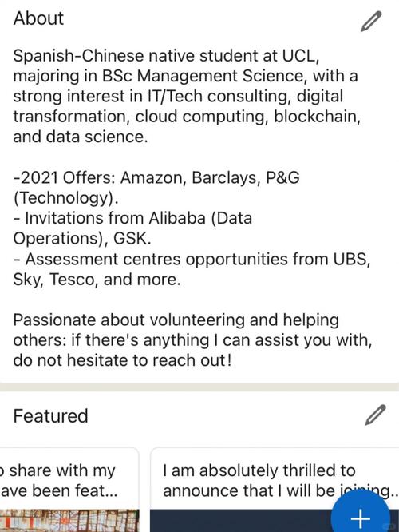Select the About section heading
The width and height of the screenshot is (399, 532).
[38, 18]
